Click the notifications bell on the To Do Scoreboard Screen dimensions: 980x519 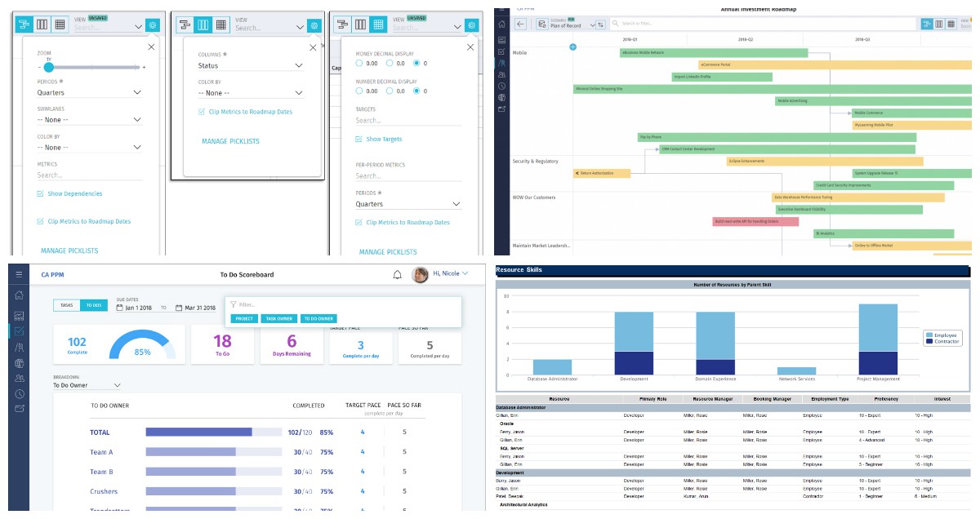395,275
